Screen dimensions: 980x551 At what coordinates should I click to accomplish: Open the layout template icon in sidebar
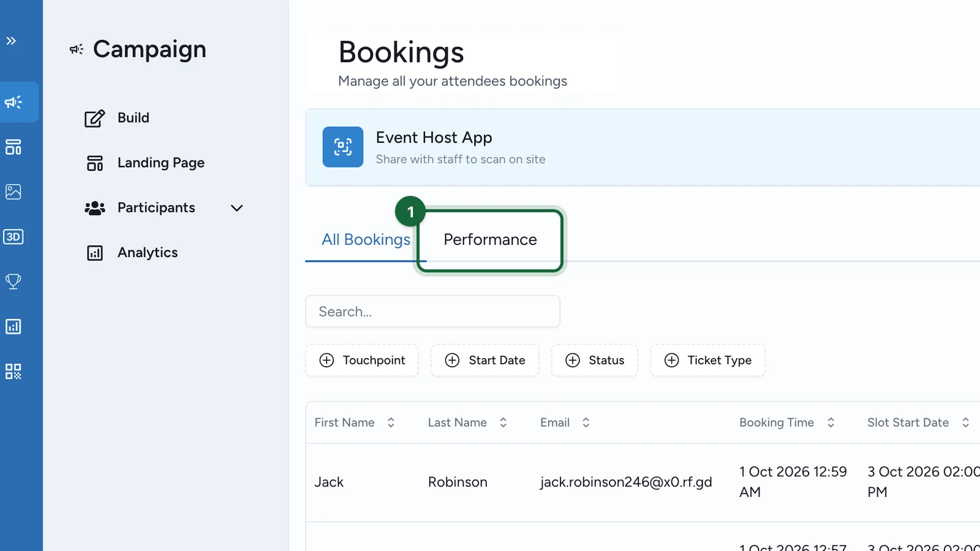tap(13, 147)
